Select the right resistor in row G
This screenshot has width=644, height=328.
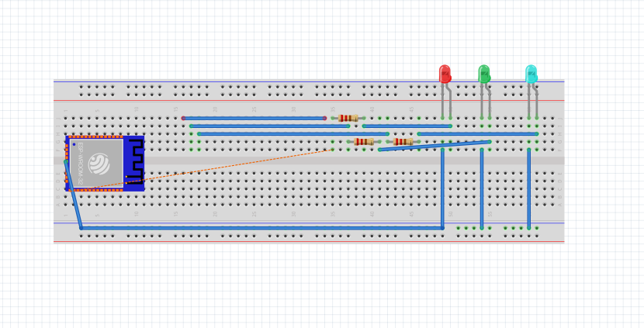click(403, 142)
